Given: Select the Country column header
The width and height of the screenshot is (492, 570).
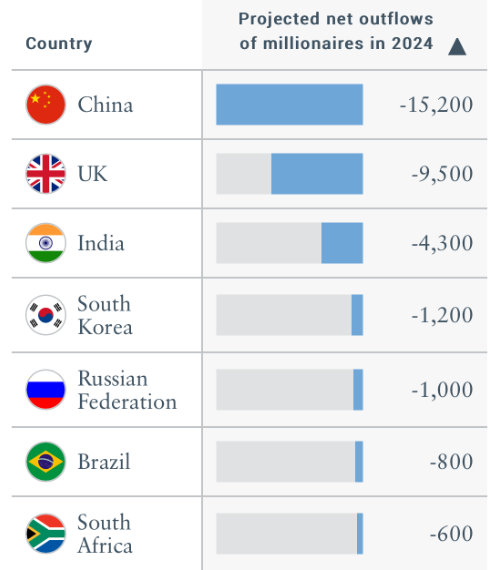Looking at the screenshot, I should pos(59,44).
